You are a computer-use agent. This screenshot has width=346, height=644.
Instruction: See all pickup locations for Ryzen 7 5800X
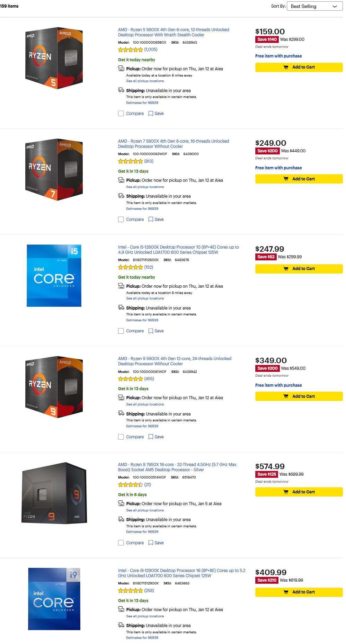145,187
